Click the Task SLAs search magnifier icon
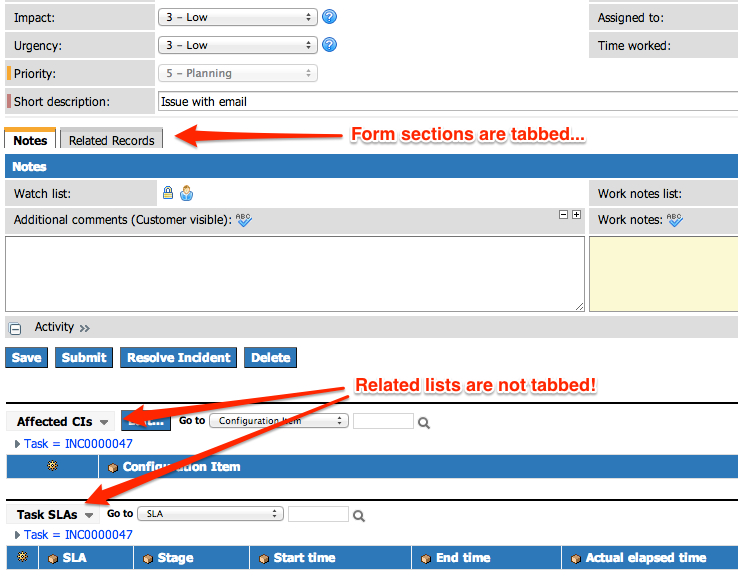This screenshot has width=738, height=586. [x=359, y=516]
